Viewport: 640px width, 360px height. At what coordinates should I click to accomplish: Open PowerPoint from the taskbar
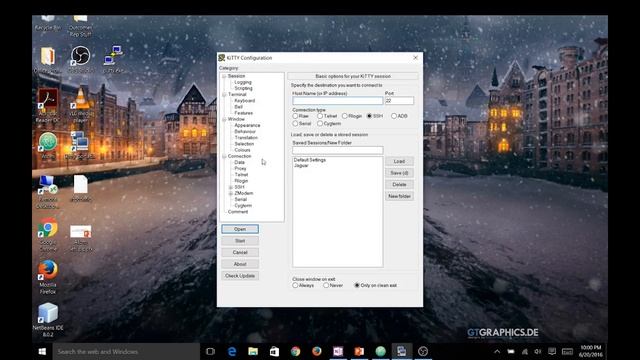tap(359, 351)
